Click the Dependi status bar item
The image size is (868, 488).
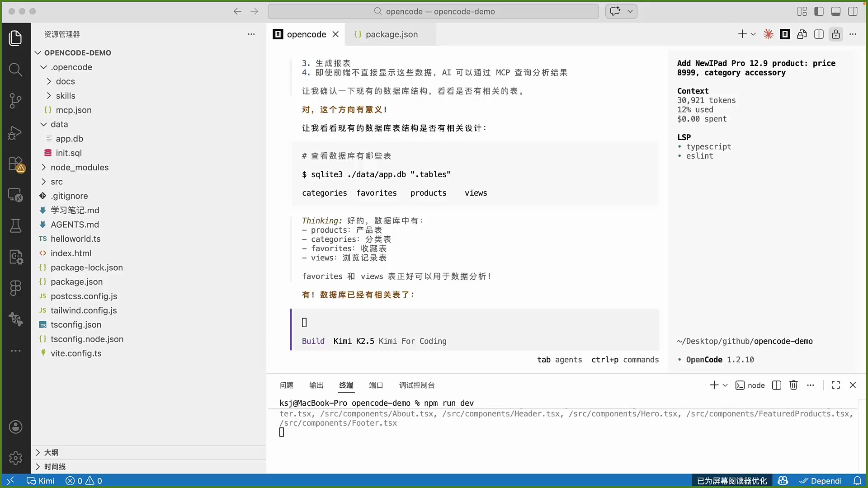[x=820, y=481]
